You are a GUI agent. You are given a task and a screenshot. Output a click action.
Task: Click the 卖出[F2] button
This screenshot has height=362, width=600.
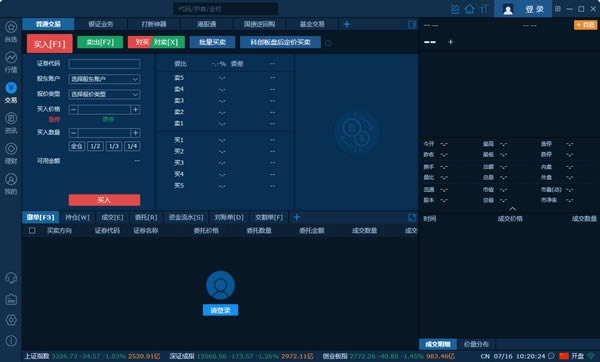(100, 42)
